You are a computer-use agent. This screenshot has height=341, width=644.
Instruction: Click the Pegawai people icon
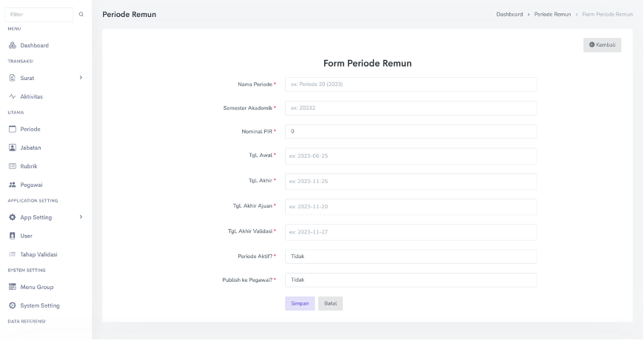[12, 185]
